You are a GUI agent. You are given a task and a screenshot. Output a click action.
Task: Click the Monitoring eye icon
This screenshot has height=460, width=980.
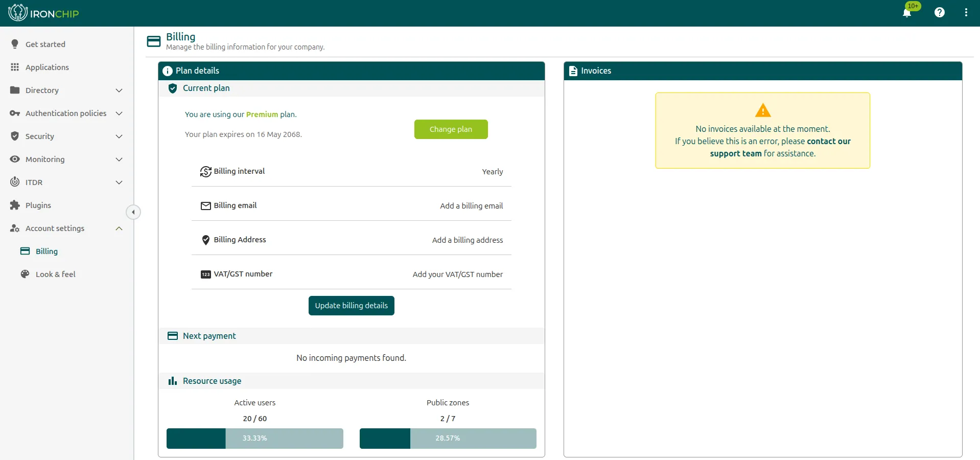point(15,159)
